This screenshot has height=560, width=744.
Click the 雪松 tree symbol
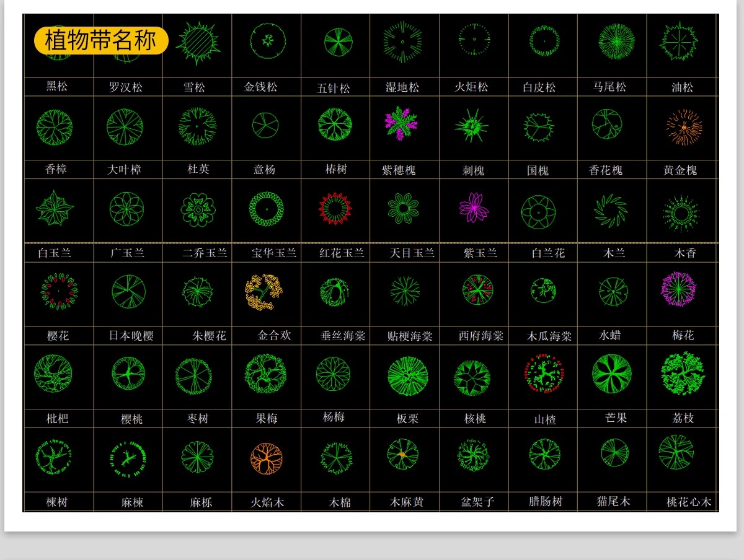click(198, 43)
